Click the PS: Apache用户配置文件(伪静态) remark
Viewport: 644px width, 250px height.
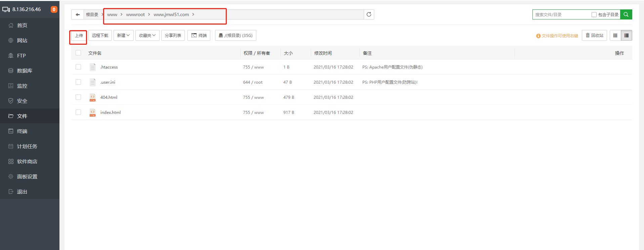tap(392, 67)
